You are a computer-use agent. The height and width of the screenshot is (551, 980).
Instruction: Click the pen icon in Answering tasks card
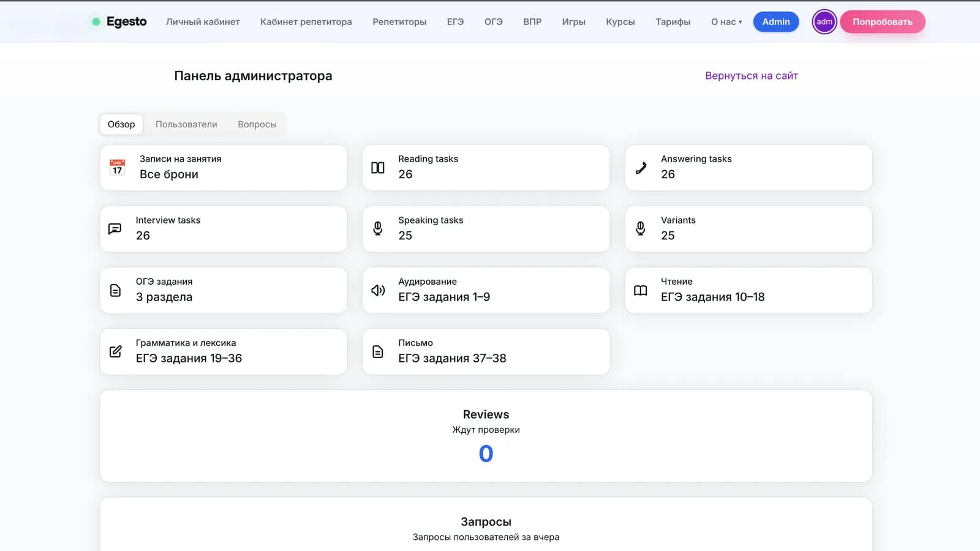click(641, 168)
